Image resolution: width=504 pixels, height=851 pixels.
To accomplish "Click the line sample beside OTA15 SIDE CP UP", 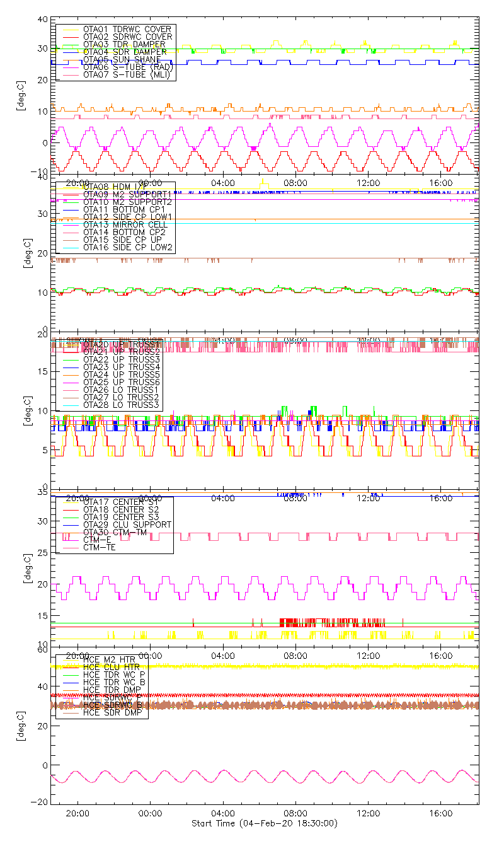I will [69, 240].
